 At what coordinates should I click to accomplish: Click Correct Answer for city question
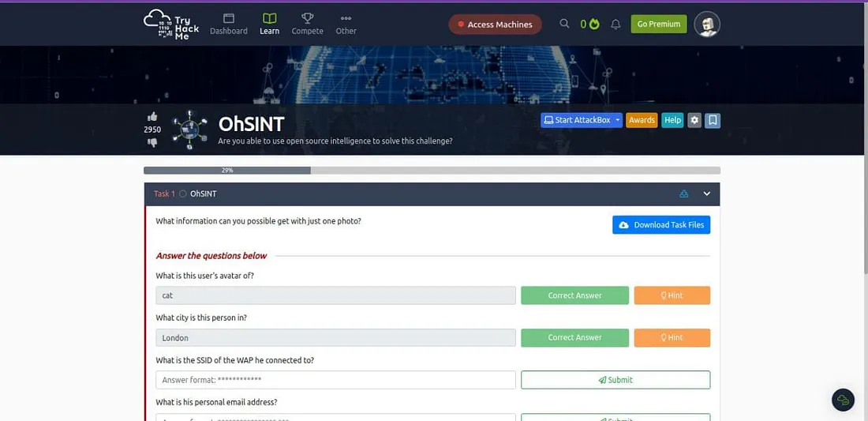[x=574, y=337]
